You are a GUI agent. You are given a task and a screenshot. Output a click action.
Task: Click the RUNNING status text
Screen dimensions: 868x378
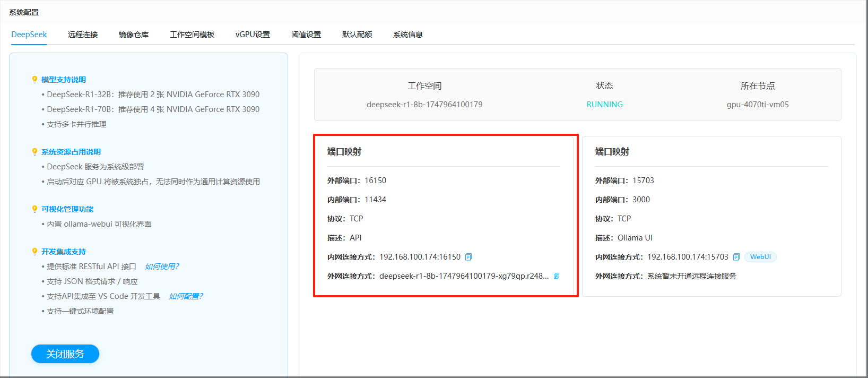(x=605, y=105)
